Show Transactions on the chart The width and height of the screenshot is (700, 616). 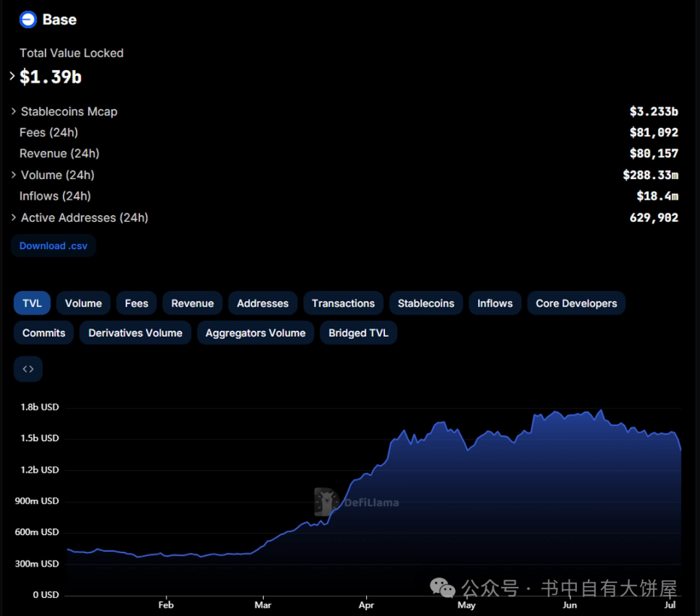point(344,303)
